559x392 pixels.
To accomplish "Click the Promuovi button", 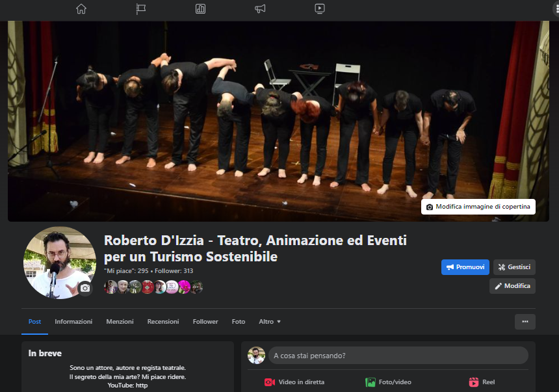I will coord(465,267).
